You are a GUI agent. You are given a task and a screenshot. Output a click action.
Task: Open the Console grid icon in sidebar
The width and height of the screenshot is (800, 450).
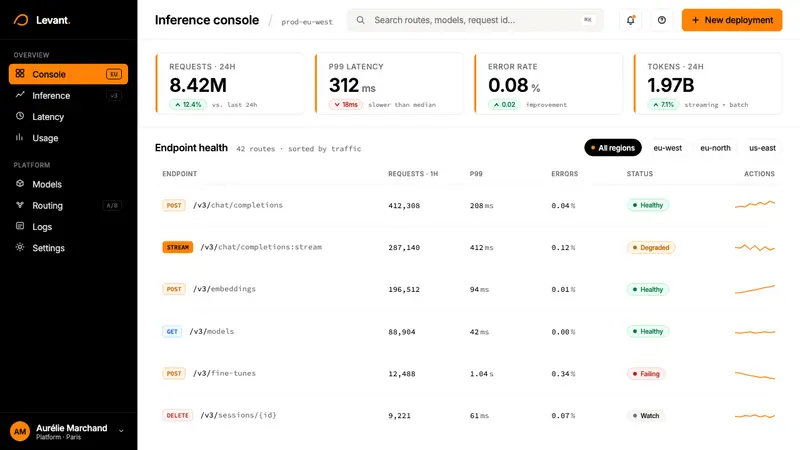coord(20,73)
